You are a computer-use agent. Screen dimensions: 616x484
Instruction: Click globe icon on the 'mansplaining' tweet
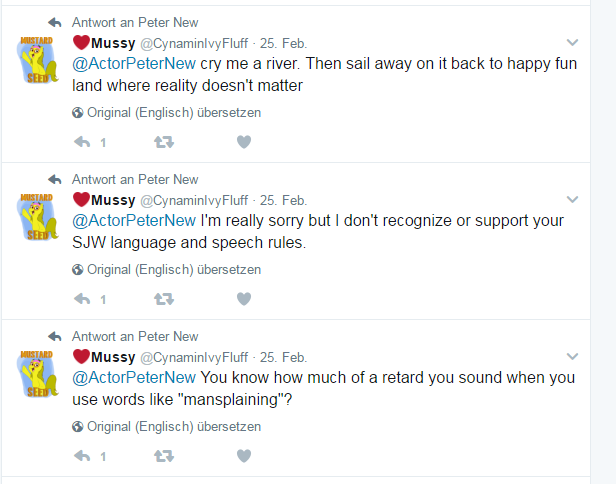[78, 427]
